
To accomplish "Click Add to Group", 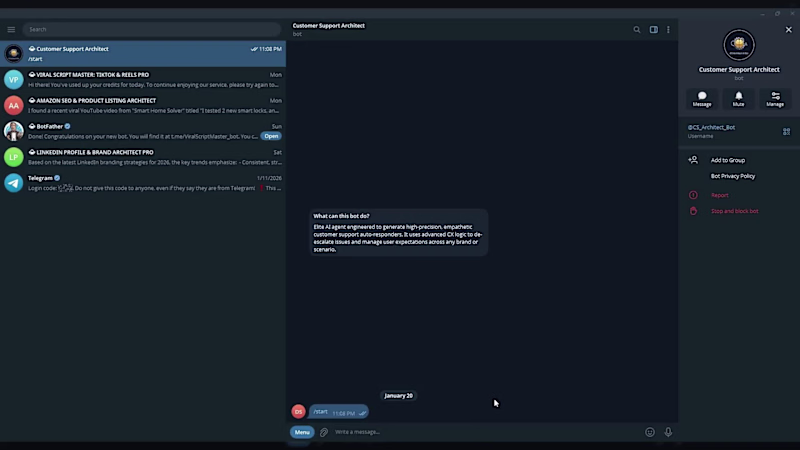I will 728,160.
